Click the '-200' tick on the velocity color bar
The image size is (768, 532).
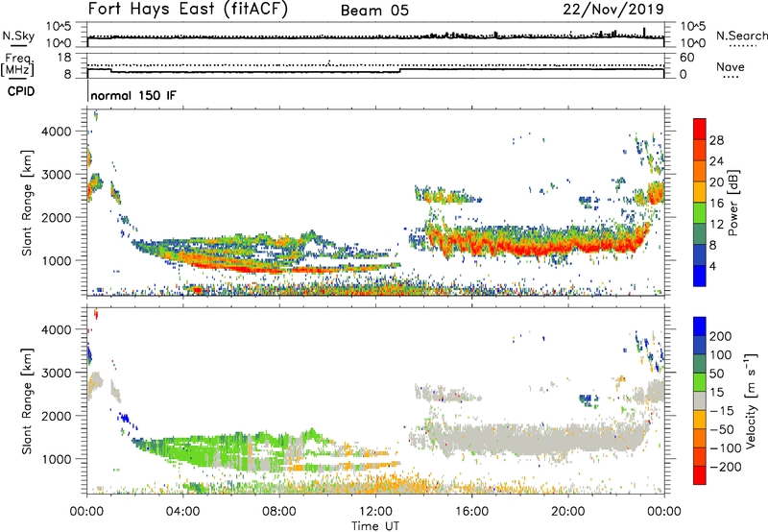(x=726, y=467)
